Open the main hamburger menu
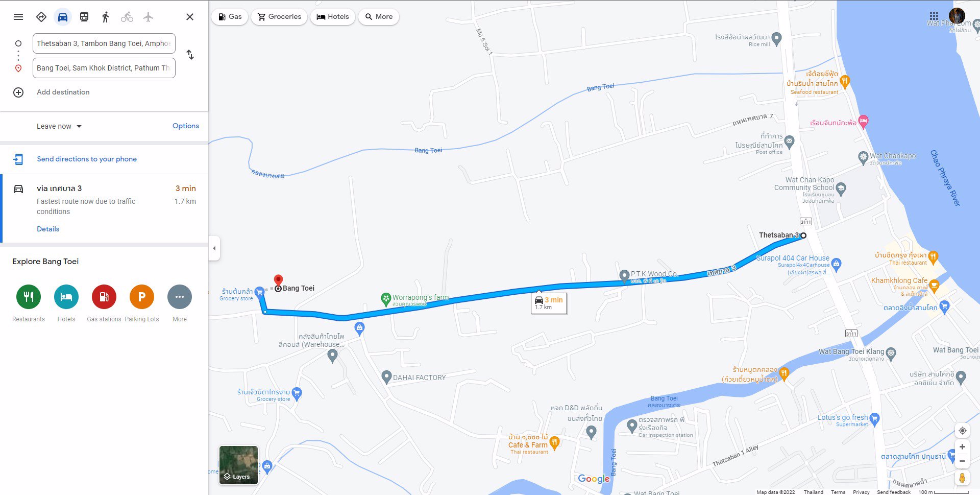Image resolution: width=980 pixels, height=495 pixels. click(18, 17)
